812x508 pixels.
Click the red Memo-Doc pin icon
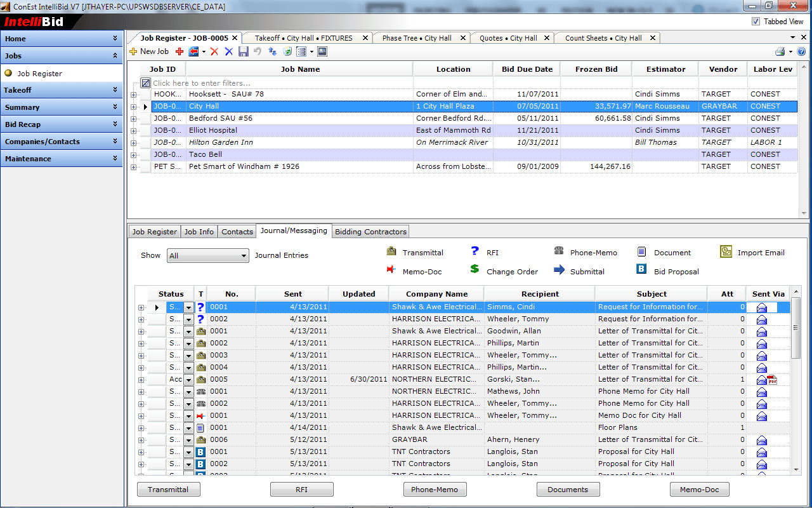[391, 270]
